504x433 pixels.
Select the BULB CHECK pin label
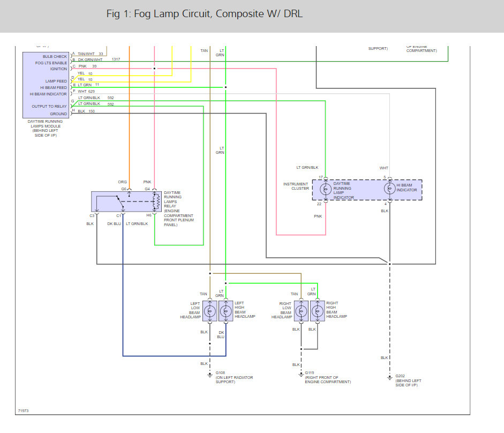pyautogui.click(x=55, y=57)
